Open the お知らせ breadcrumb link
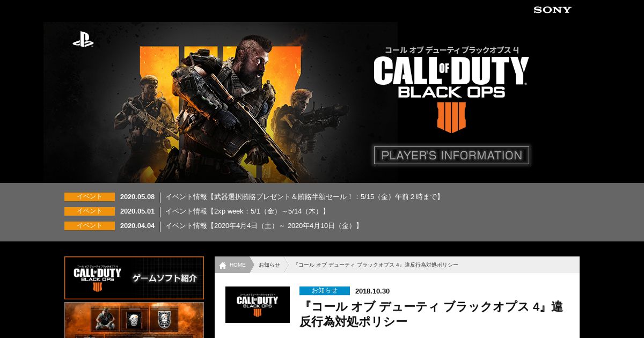Image resolution: width=644 pixels, height=338 pixels. coord(269,265)
